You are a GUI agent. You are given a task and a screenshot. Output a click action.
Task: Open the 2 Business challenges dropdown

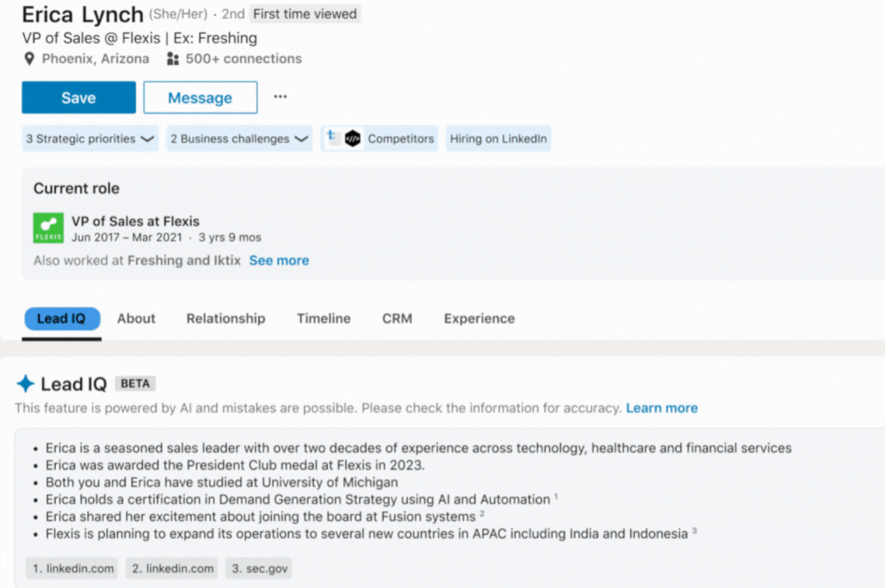pyautogui.click(x=239, y=138)
